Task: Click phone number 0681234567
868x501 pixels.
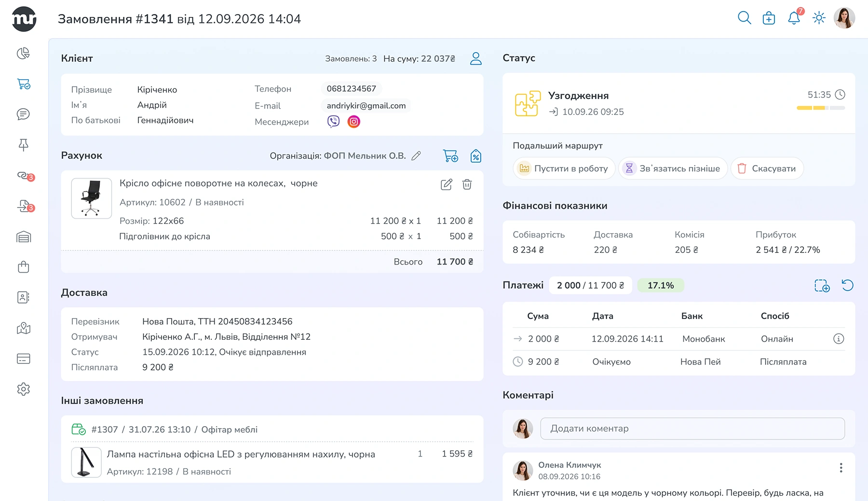Action: point(352,89)
